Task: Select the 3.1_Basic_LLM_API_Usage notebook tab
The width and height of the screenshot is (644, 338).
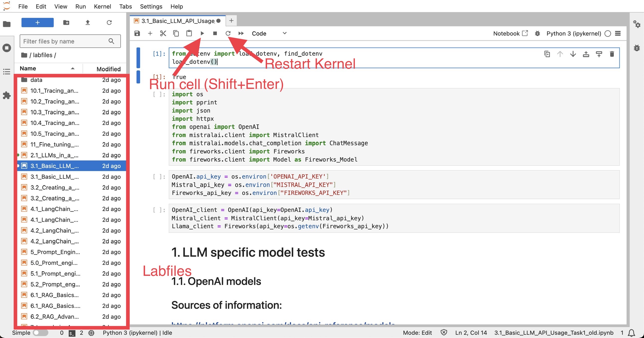Action: coord(178,21)
